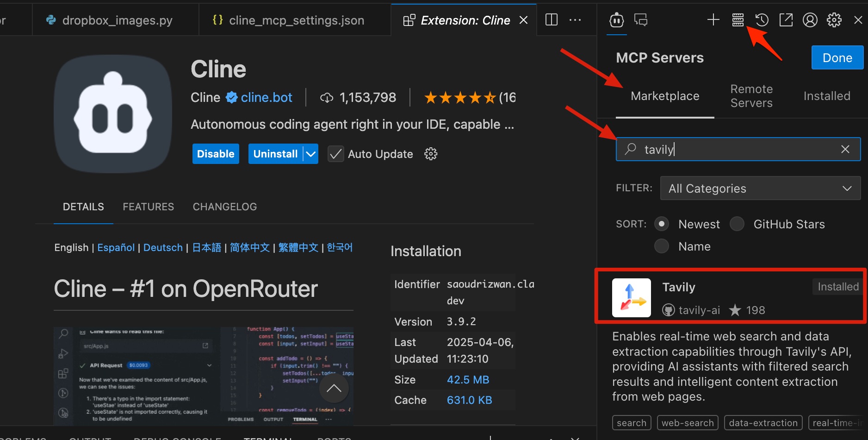Click the search magnifier in the MCP search box
The height and width of the screenshot is (440, 868).
click(x=631, y=149)
